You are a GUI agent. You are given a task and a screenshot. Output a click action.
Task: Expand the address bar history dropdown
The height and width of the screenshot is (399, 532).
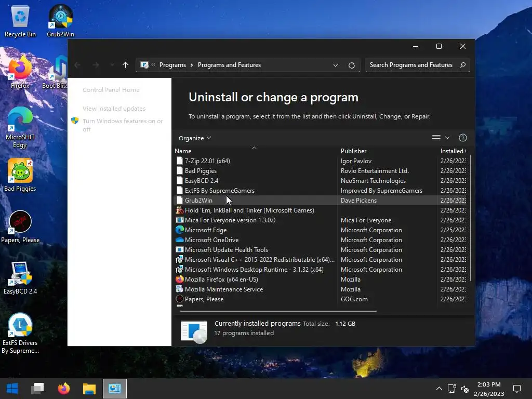336,65
